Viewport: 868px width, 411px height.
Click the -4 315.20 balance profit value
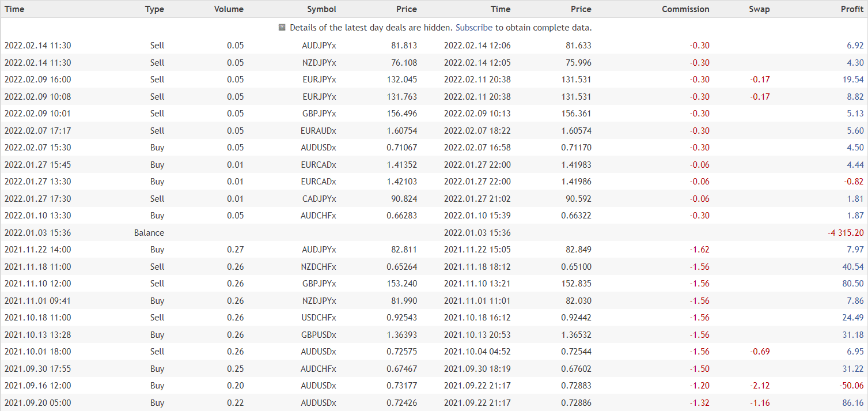tap(845, 233)
